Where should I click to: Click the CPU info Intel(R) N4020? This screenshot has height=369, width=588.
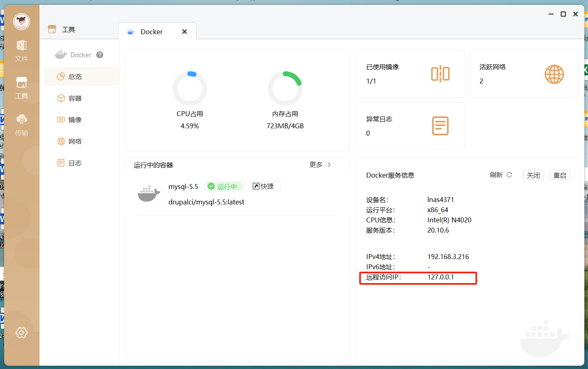(449, 220)
